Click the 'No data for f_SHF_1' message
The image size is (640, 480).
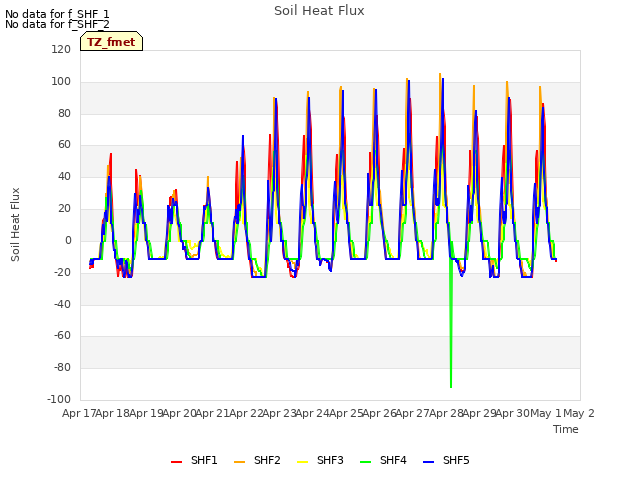click(57, 14)
